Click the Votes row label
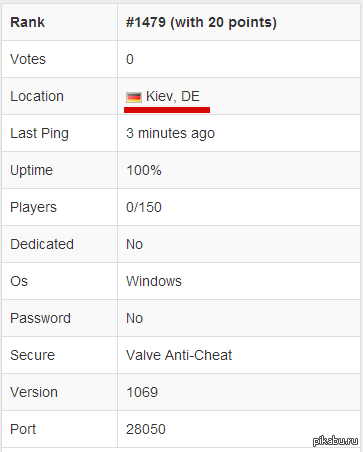Viewport: 363px width, 452px height. [28, 59]
